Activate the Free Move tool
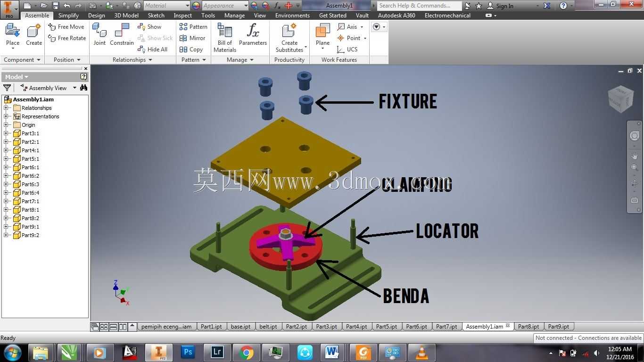 tap(66, 27)
